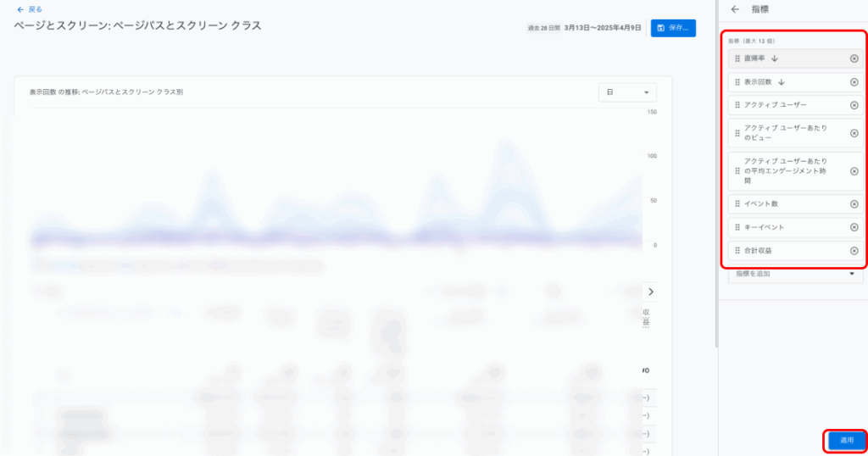Remove the 平均エンゲージメント時間 metric
The image size is (868, 456).
tap(854, 171)
